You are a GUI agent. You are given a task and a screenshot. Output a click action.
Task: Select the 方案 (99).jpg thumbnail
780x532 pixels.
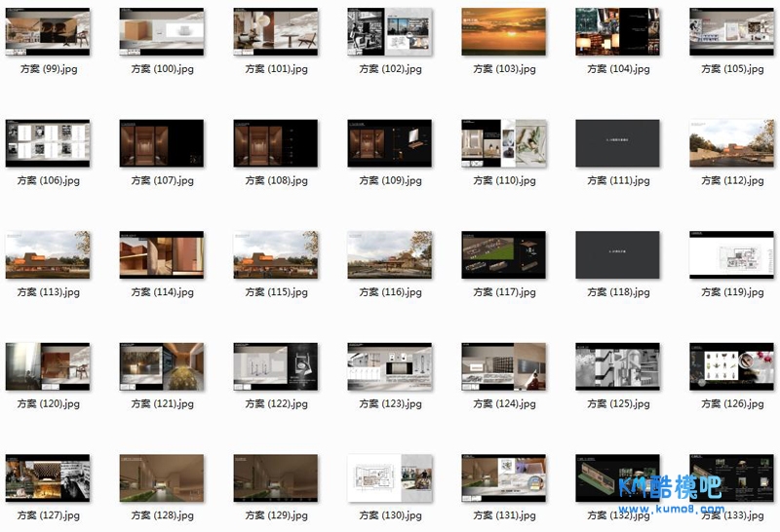point(48,32)
